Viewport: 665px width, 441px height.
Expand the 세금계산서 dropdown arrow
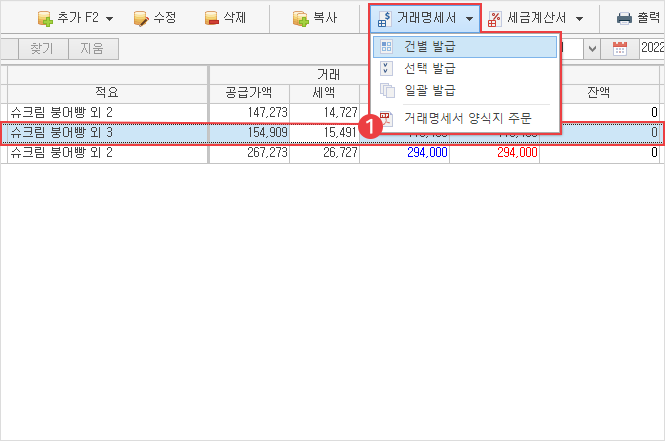pos(579,19)
